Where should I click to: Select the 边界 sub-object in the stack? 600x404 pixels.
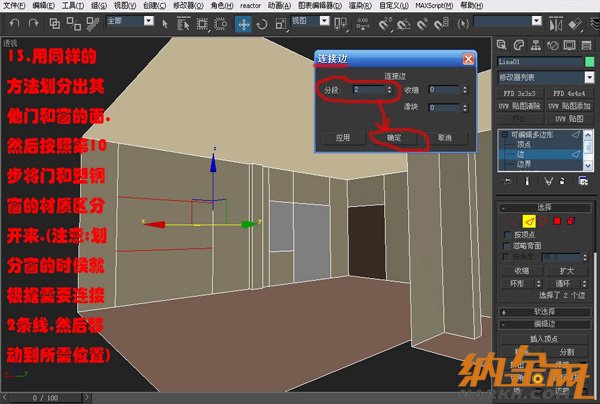(x=523, y=164)
